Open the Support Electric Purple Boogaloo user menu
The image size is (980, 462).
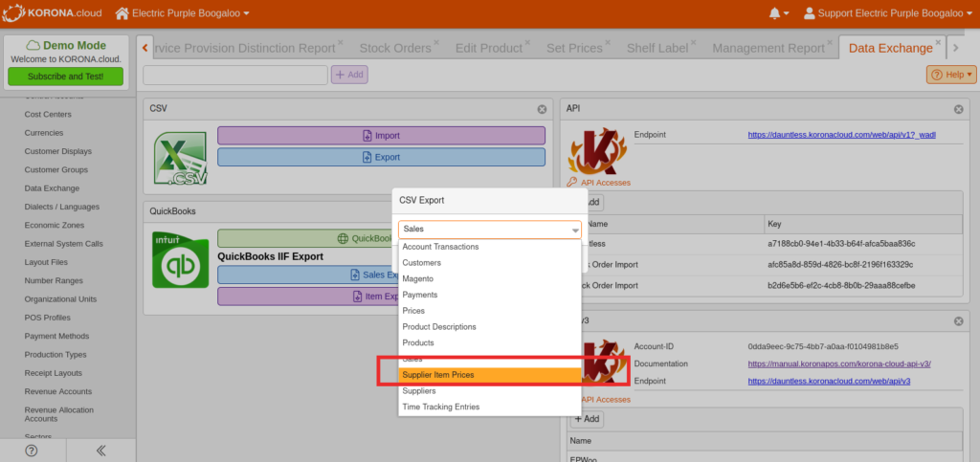click(888, 13)
